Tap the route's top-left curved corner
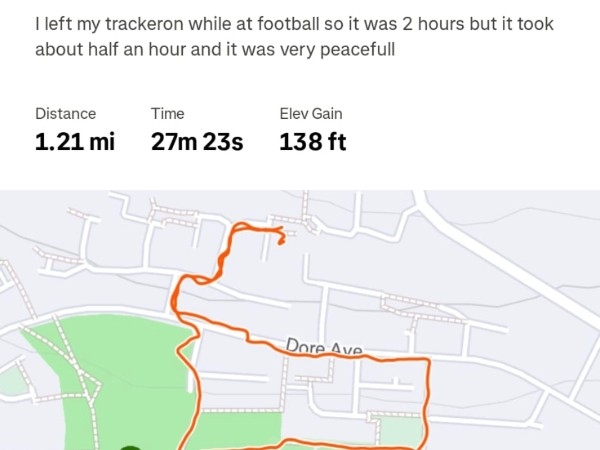This screenshot has width=600, height=450. coord(238,228)
